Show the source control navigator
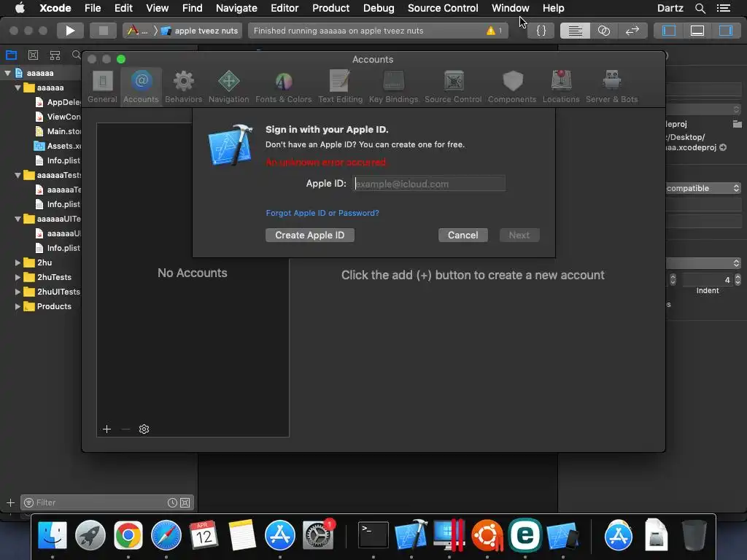The height and width of the screenshot is (560, 747). [x=33, y=55]
